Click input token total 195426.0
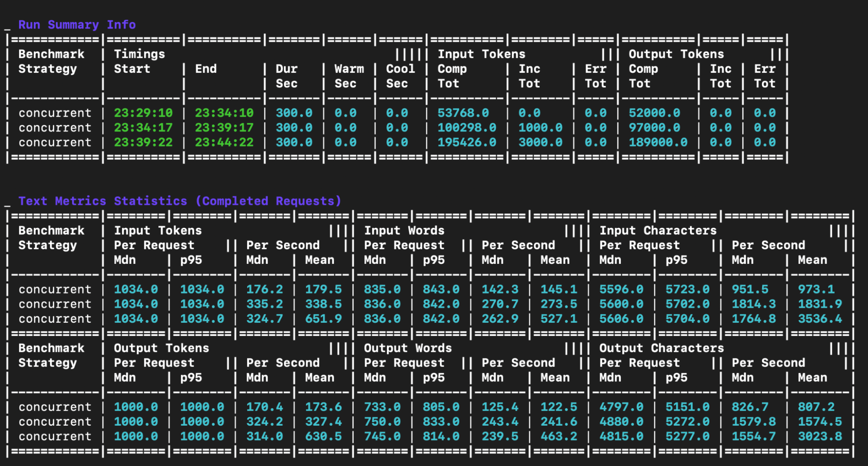The image size is (868, 466). (466, 142)
